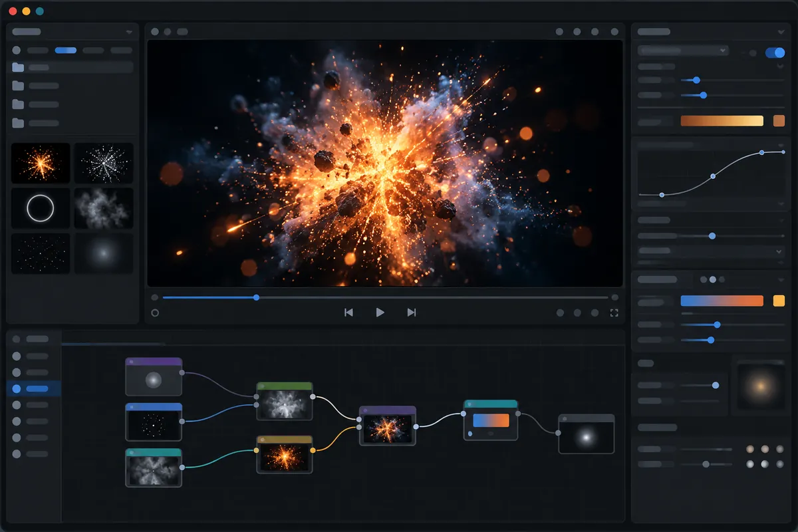Click the square yellow color swatch

point(779,301)
